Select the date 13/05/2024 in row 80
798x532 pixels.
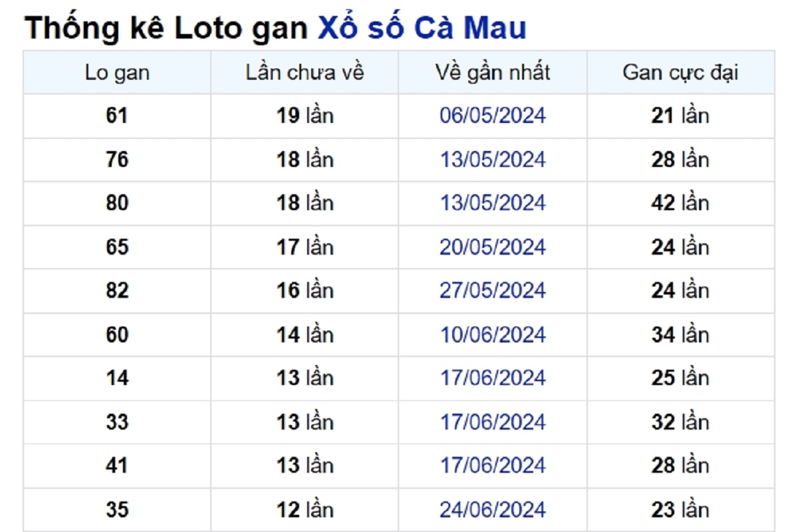click(493, 203)
